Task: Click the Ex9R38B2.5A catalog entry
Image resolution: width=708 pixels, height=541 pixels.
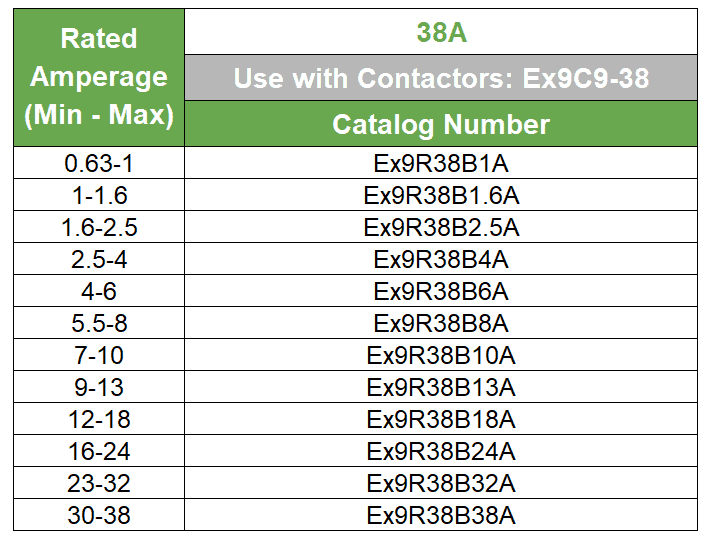Action: [x=441, y=227]
